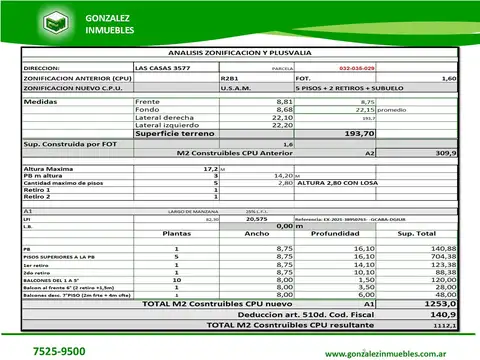Click the Sup. Total column header
This screenshot has height=360, width=480.
pyautogui.click(x=417, y=234)
